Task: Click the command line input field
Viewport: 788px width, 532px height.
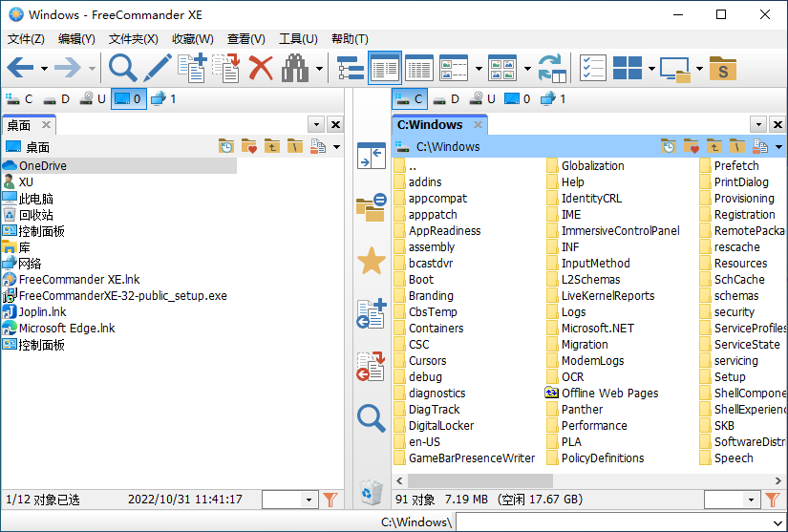Action: [614, 521]
